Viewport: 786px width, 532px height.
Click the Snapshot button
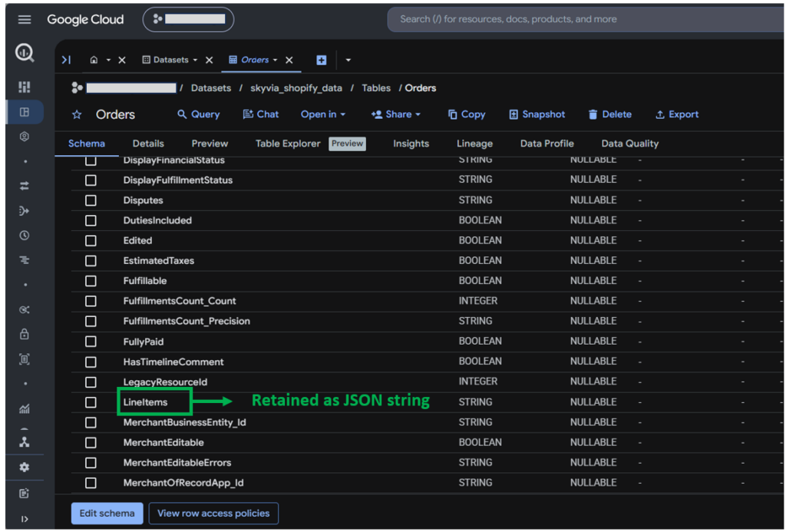click(x=537, y=114)
